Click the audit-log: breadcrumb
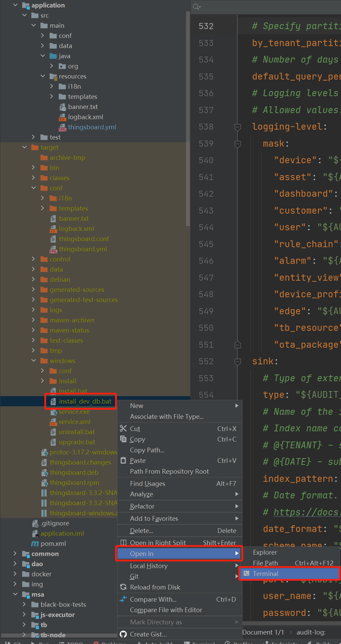Viewport: 341px width, 644px height. (x=311, y=632)
